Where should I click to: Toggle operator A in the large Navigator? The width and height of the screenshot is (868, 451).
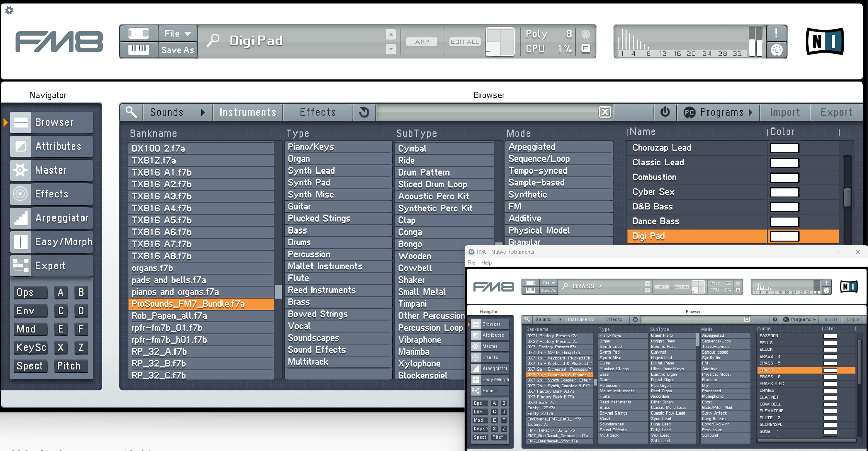[61, 292]
